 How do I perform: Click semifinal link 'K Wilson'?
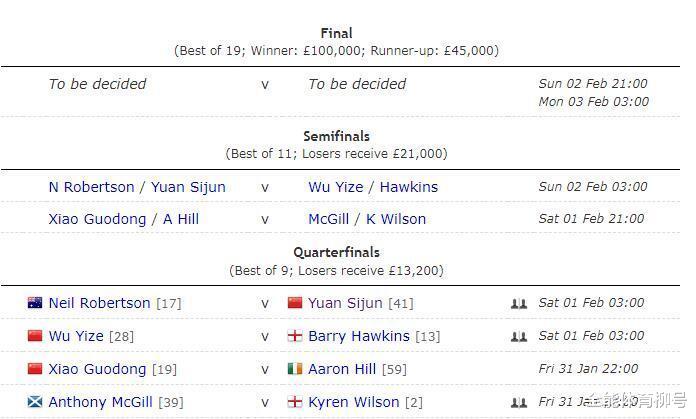click(396, 219)
